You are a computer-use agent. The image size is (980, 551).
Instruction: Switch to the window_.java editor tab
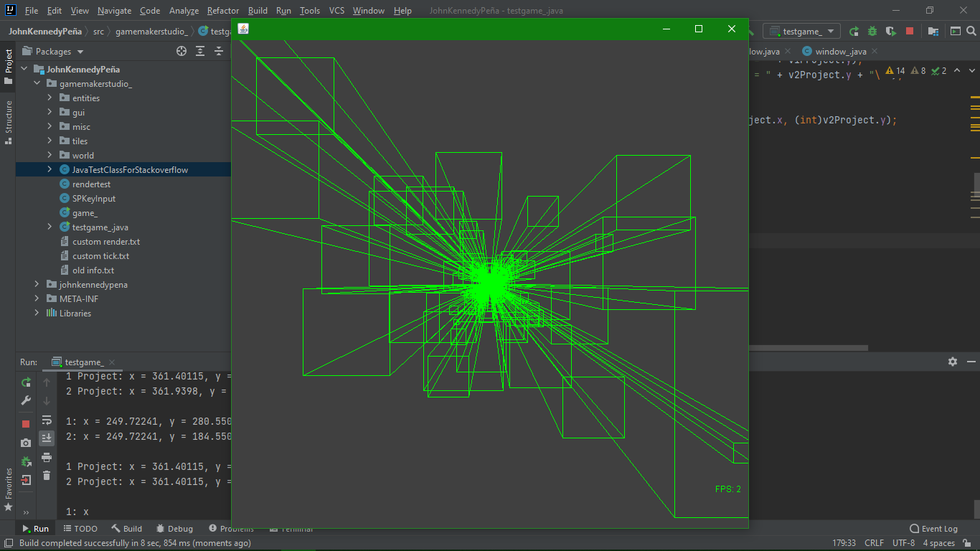tap(834, 52)
